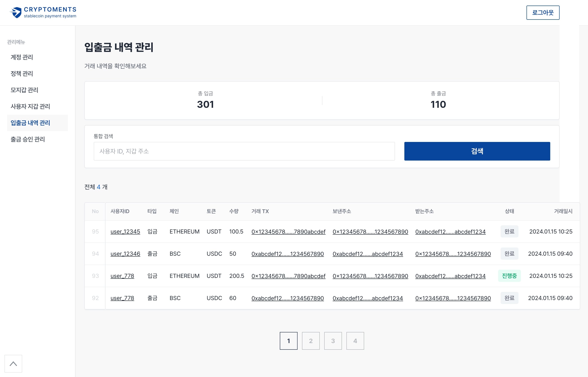Image resolution: width=588 pixels, height=377 pixels.
Task: Click the scroll-to-top arrow button
Action: 13,363
